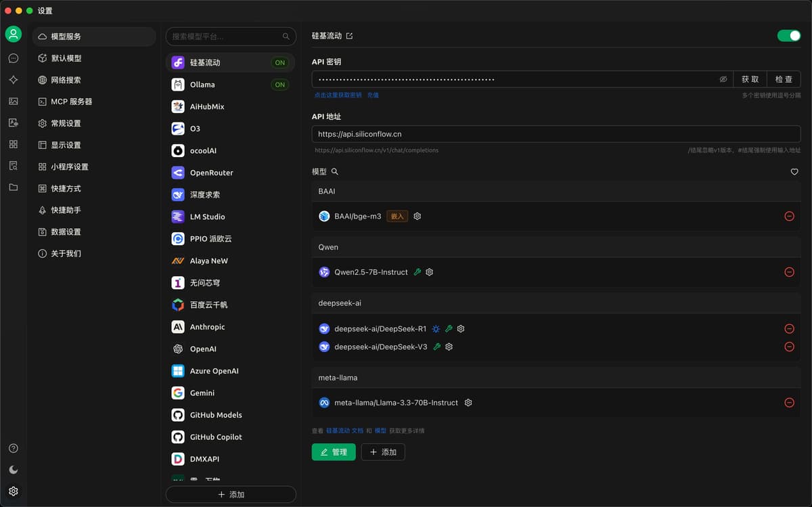The width and height of the screenshot is (812, 507).
Task: Click the API 地址 input field
Action: tap(556, 134)
